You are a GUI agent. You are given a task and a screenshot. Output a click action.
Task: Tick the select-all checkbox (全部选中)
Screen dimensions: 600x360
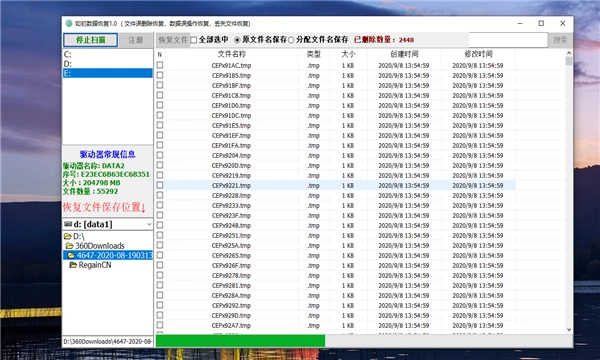coord(194,40)
